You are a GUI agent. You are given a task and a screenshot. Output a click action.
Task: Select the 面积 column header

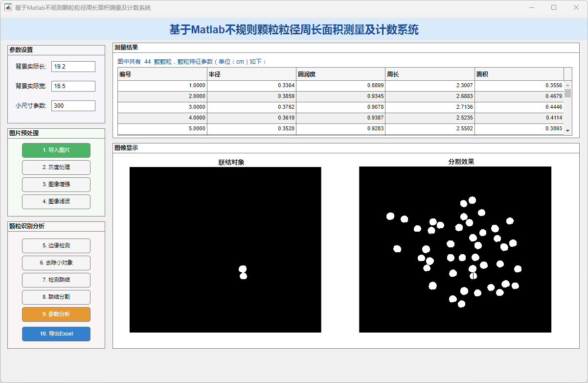[x=519, y=74]
